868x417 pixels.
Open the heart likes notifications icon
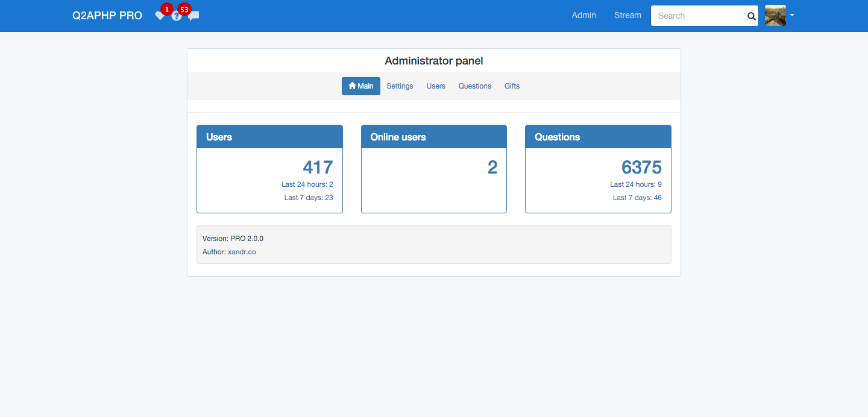(159, 16)
